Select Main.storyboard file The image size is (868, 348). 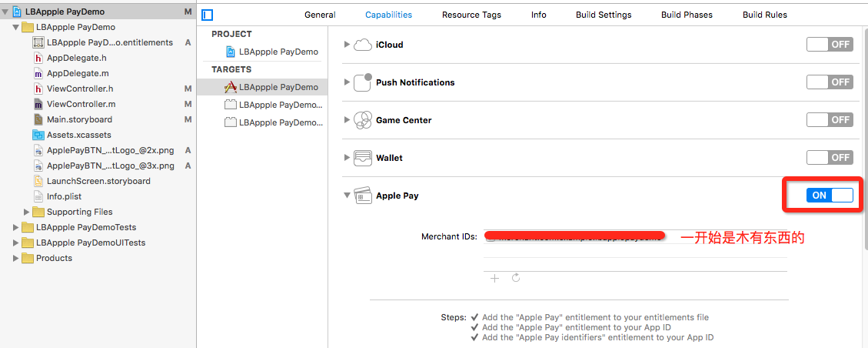point(79,119)
